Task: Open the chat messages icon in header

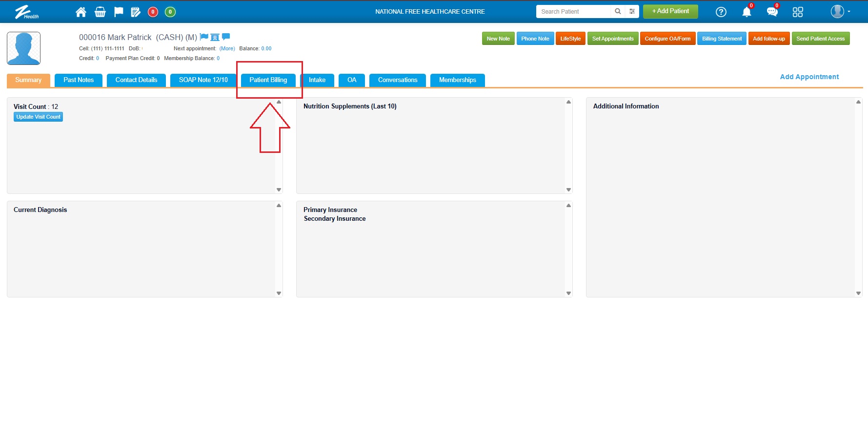Action: tap(772, 12)
